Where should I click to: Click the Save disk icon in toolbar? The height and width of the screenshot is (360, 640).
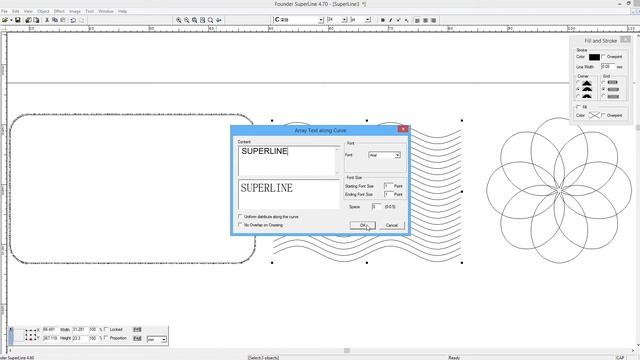tap(18, 20)
